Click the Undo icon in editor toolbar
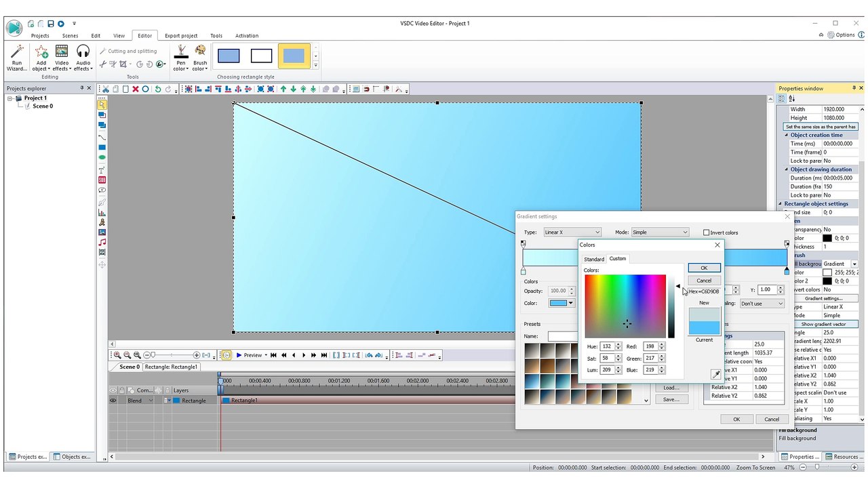The image size is (868, 488). point(157,89)
